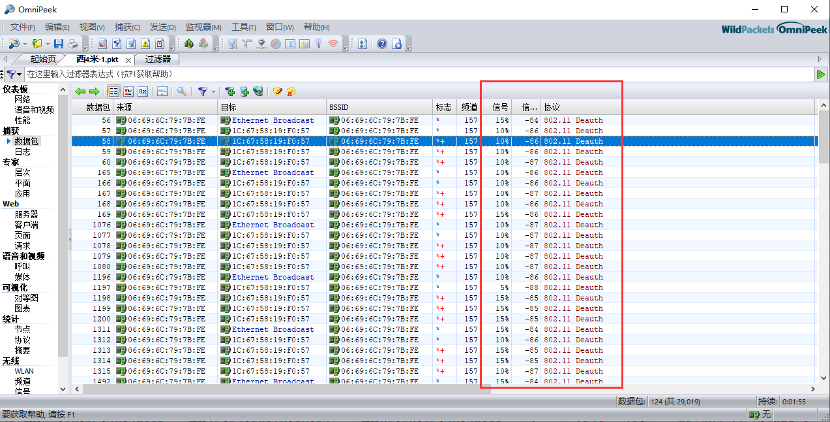The image size is (830, 422).
Task: Click the delete notes icon with red X
Action: pos(291,92)
